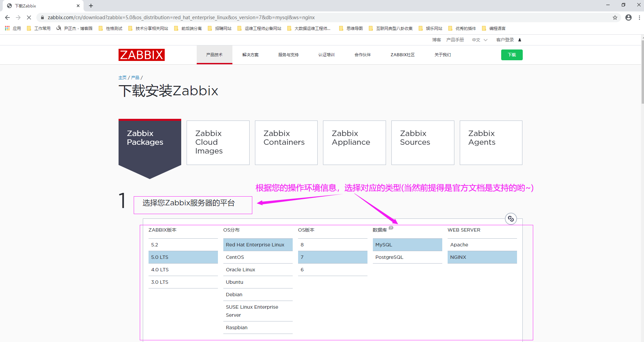Click the browser profile avatar icon
The image size is (644, 342).
click(x=628, y=17)
